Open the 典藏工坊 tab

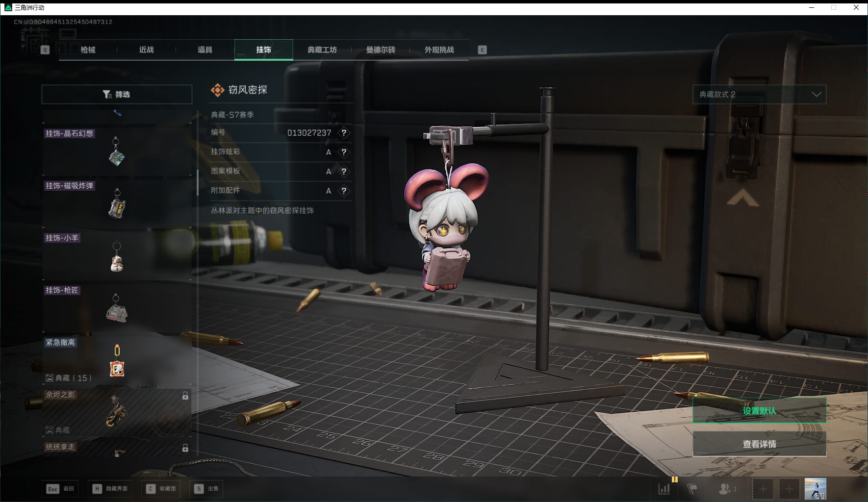click(322, 50)
